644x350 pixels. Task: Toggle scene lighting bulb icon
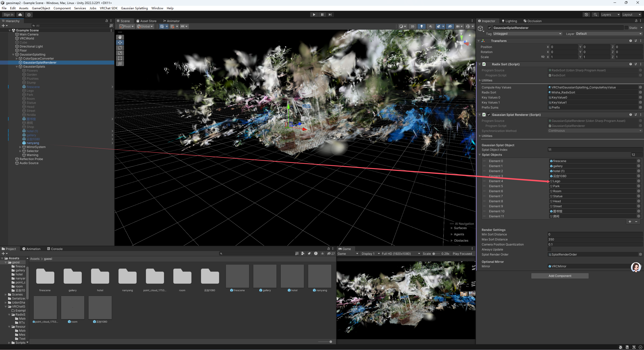click(422, 26)
